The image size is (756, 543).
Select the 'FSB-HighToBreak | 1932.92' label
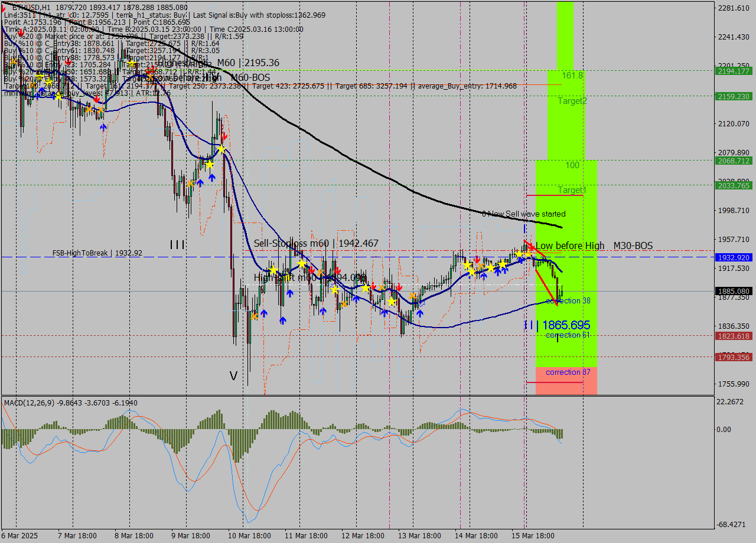click(97, 253)
